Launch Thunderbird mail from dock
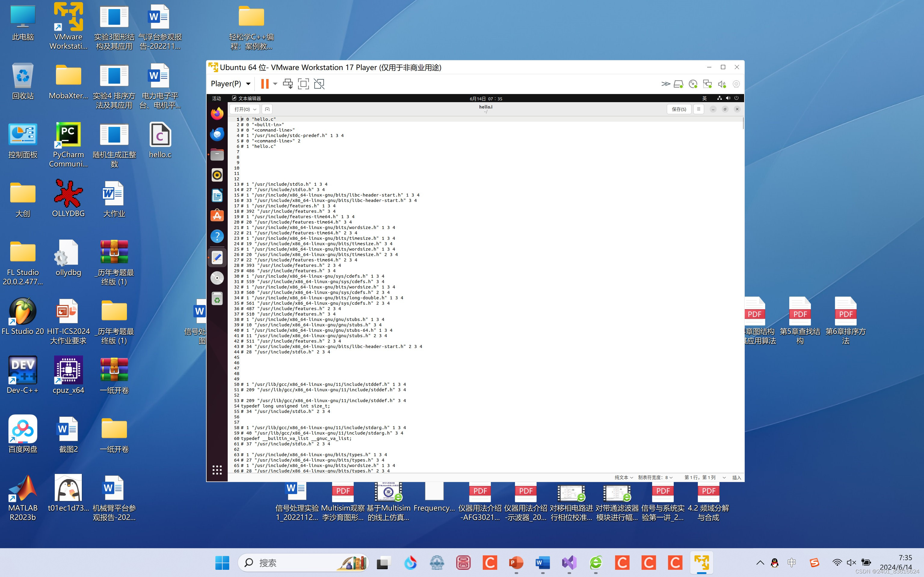Image resolution: width=924 pixels, height=577 pixels. 217,134
